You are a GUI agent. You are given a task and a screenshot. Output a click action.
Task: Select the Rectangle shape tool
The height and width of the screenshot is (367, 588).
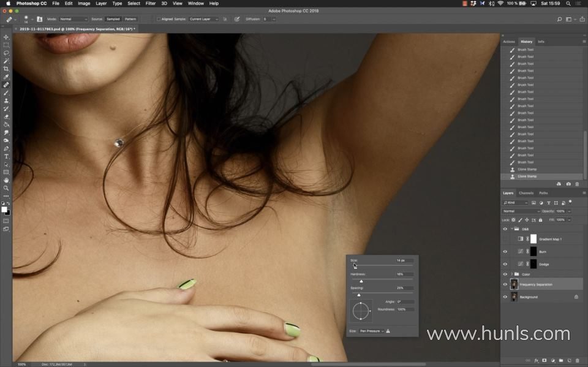click(x=6, y=172)
